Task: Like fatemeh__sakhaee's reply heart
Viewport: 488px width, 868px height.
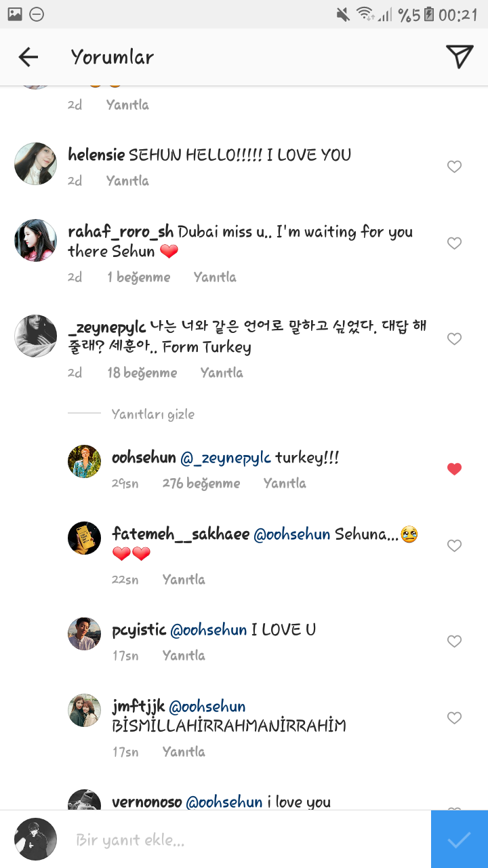Action: coord(454,545)
